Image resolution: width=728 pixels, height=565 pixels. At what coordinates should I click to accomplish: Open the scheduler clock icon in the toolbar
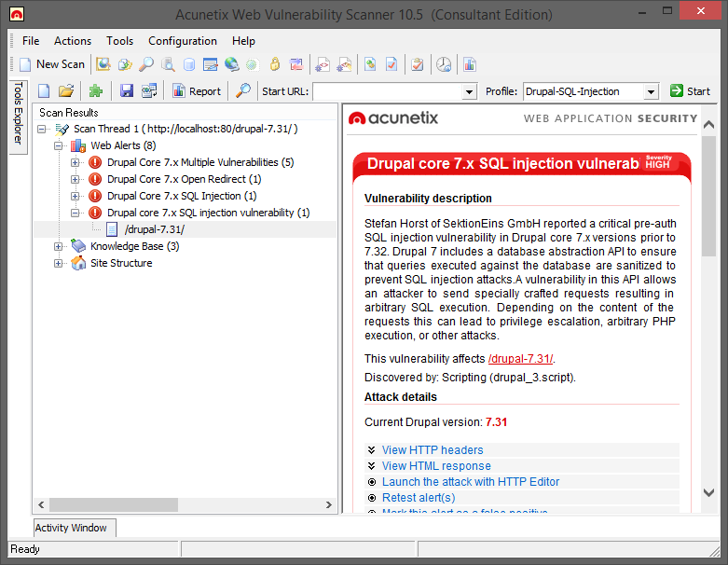[444, 64]
